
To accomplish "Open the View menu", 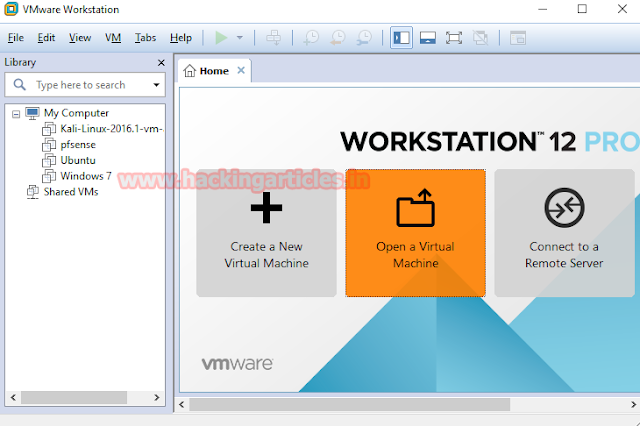I will point(80,38).
